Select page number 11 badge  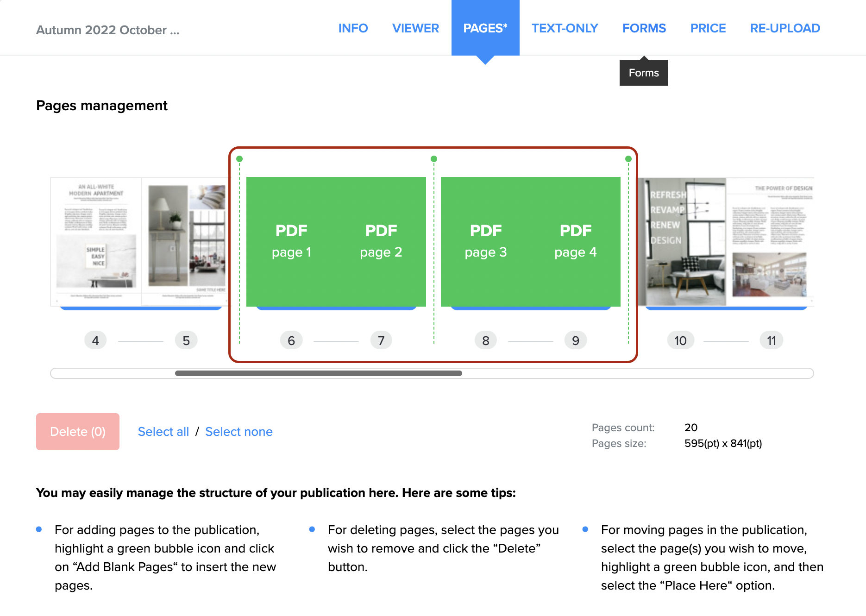771,340
